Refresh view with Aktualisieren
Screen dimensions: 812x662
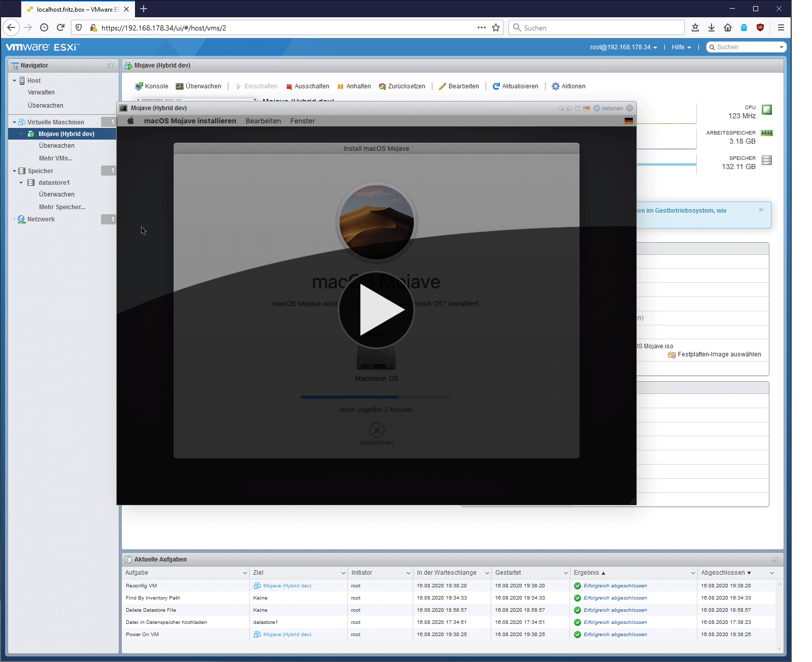515,86
